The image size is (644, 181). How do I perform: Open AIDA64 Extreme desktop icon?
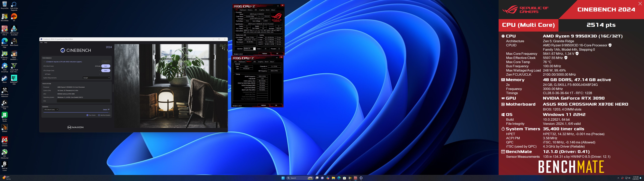point(5,142)
